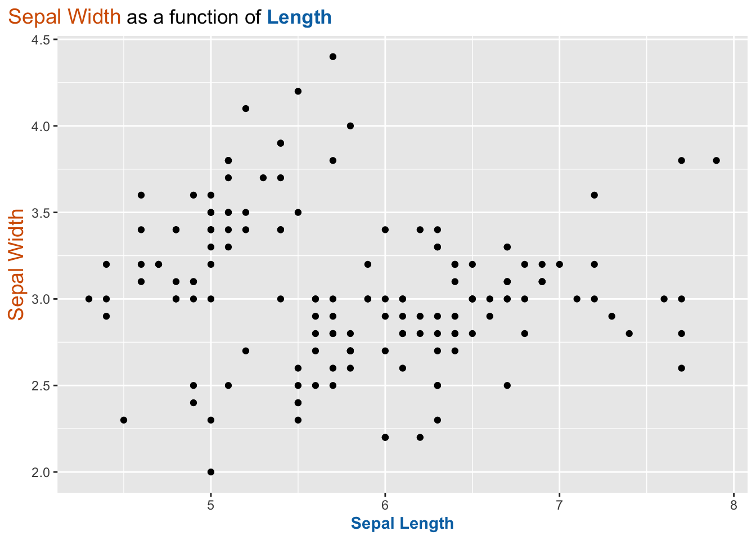Screen dimensions: 756x540
Task: Click the rightmost data point near length 7.9
Action: (x=717, y=160)
